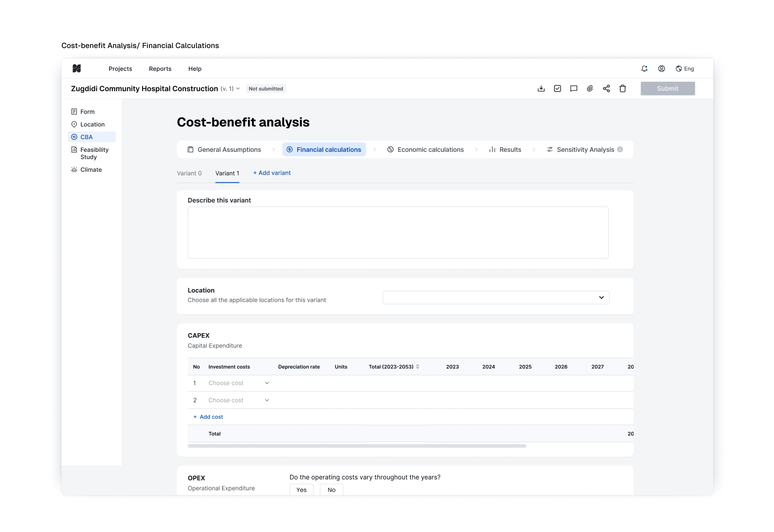Open Choose cost dropdown in row 1

coord(238,383)
